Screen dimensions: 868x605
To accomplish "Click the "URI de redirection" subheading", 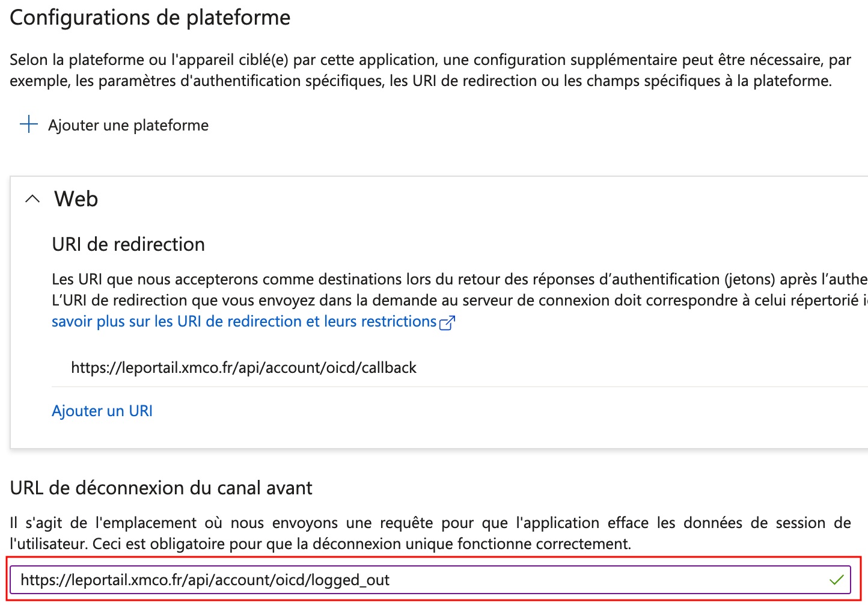I will pos(128,244).
